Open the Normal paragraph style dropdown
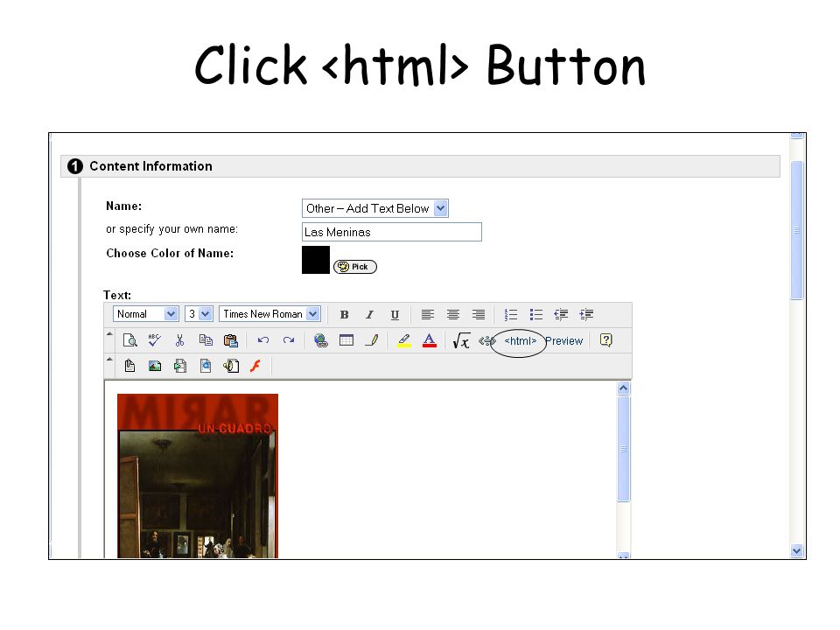 (146, 314)
